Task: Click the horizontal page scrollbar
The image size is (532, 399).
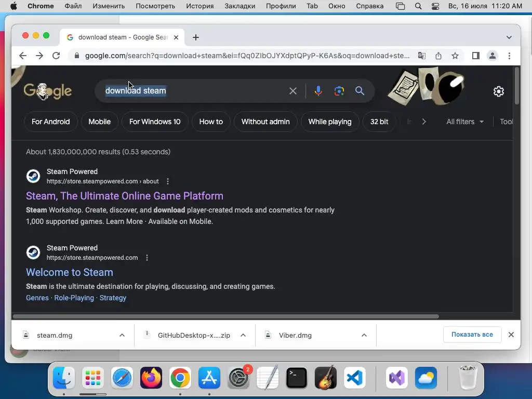Action: click(x=225, y=316)
